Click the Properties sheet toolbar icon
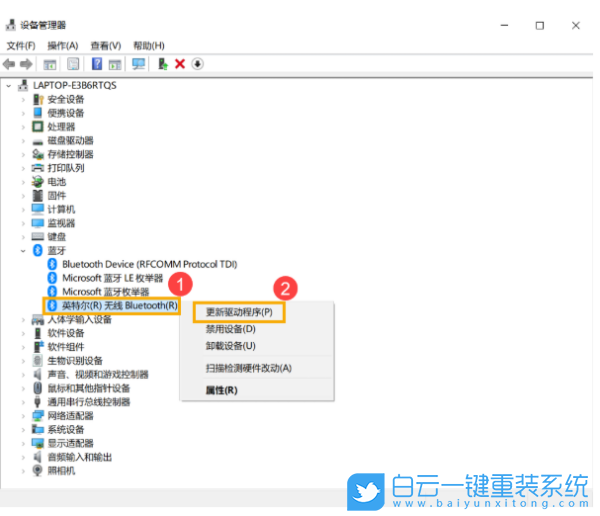Screen dimensions: 600x516 point(73,64)
